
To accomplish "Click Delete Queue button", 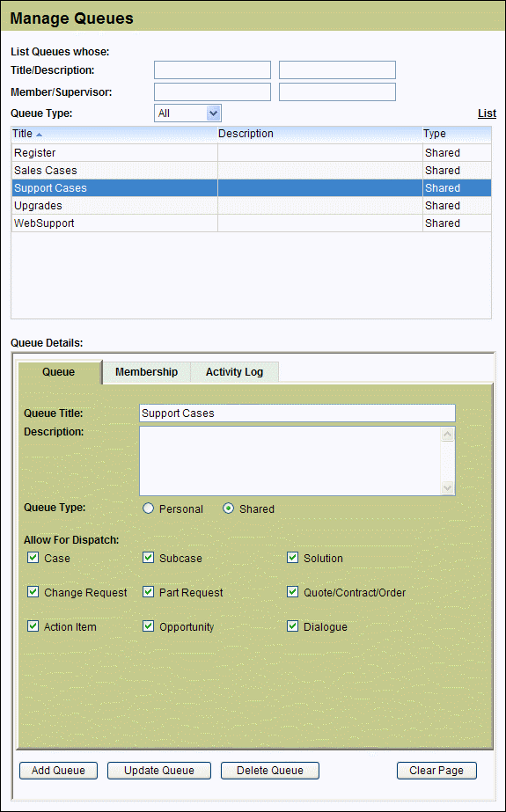I will 270,770.
